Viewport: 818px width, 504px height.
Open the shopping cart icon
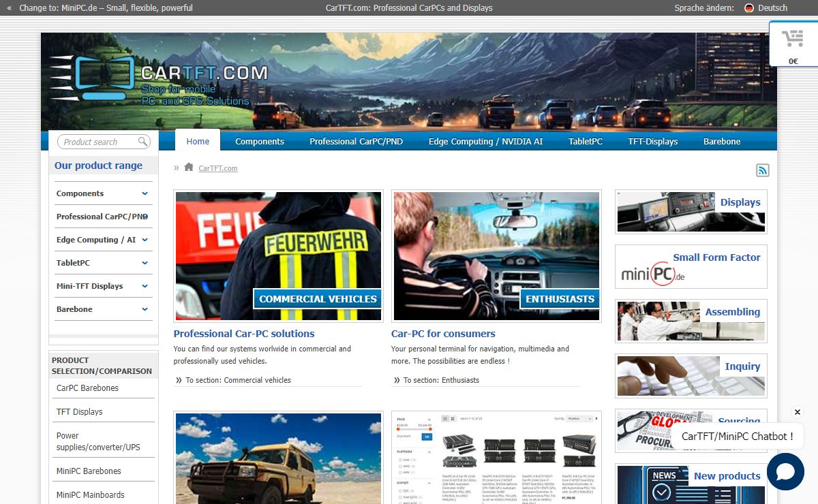(792, 39)
